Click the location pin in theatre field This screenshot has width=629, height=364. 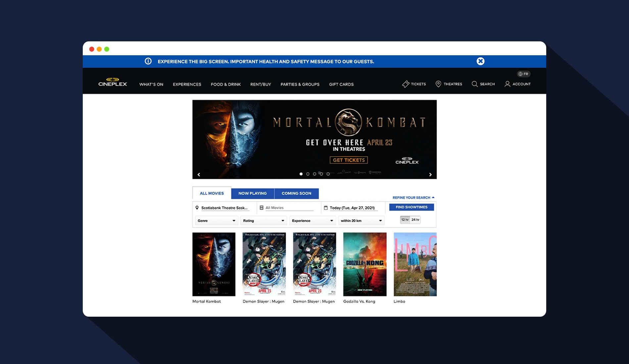coord(197,208)
